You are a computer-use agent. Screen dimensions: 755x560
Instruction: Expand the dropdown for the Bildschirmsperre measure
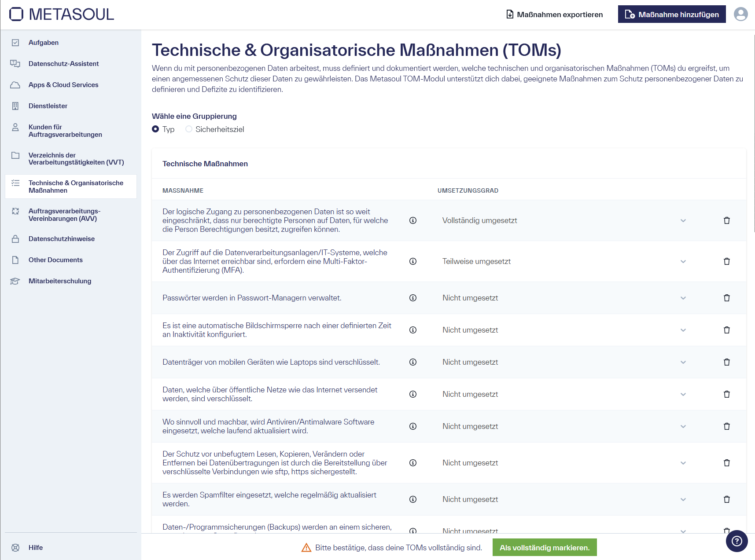[x=683, y=329]
